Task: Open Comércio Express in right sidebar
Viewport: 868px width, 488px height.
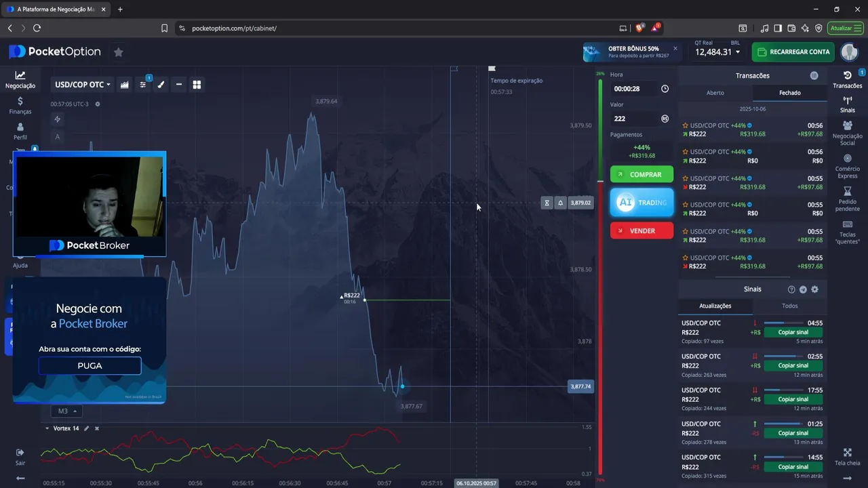Action: tap(848, 166)
